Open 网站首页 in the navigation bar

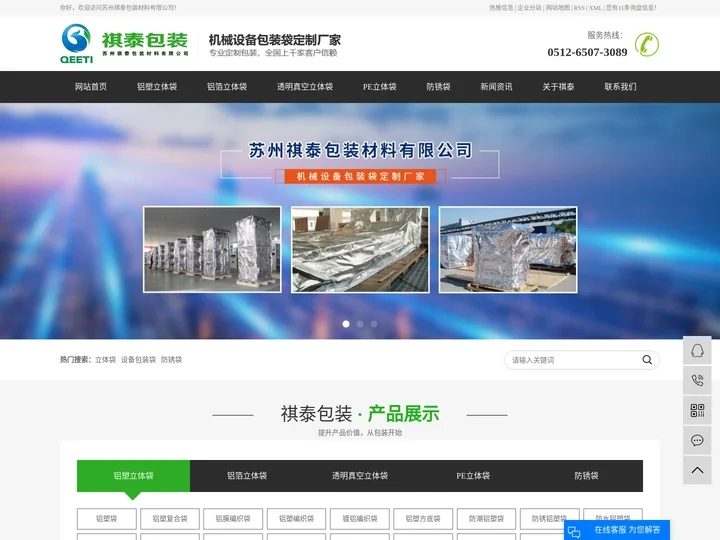coord(91,87)
